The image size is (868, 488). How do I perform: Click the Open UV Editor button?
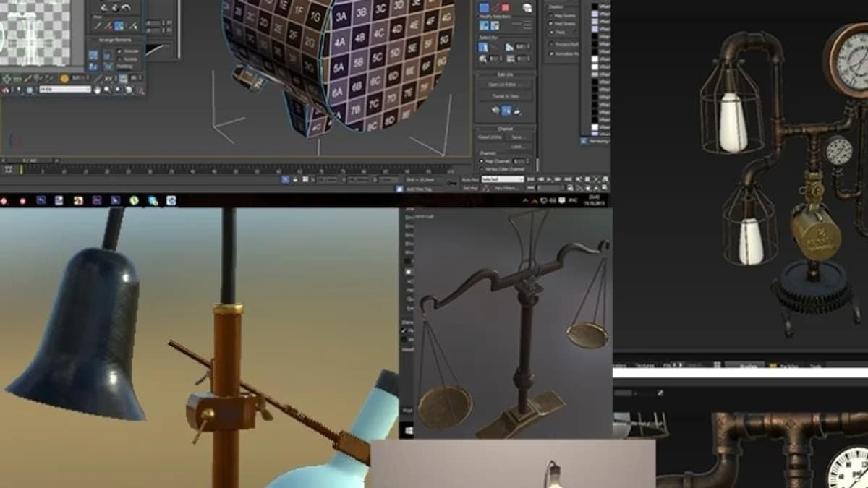click(x=506, y=85)
